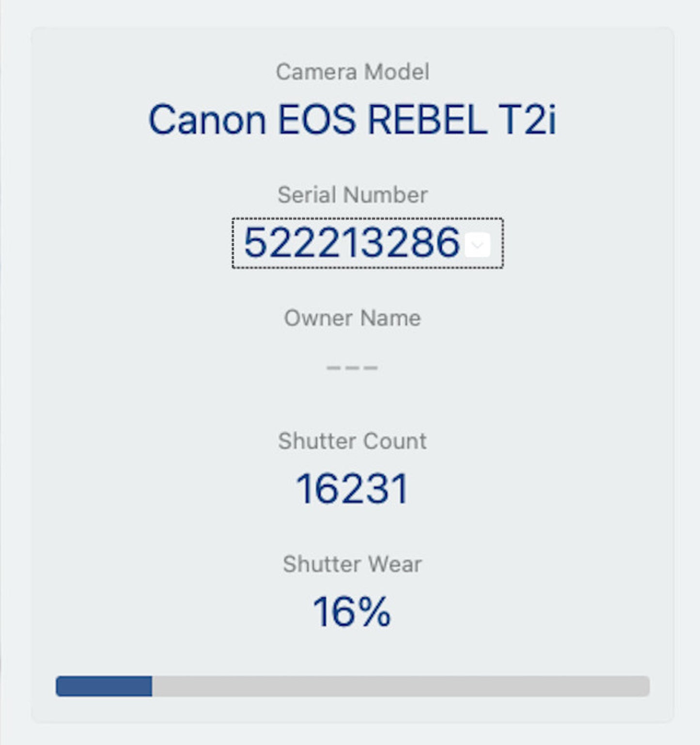Screen dimensions: 700x745
Task: Click the gray unfilled part of wear bar
Action: 400,686
